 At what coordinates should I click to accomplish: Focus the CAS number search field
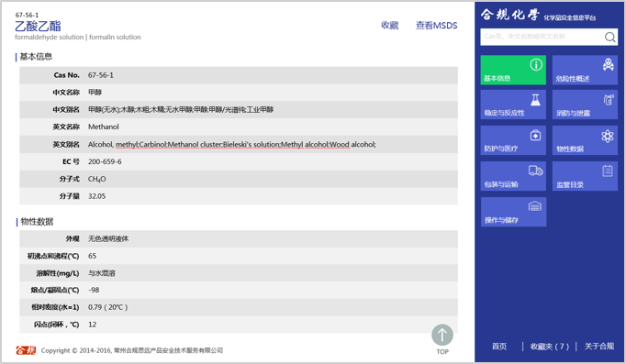(x=542, y=37)
